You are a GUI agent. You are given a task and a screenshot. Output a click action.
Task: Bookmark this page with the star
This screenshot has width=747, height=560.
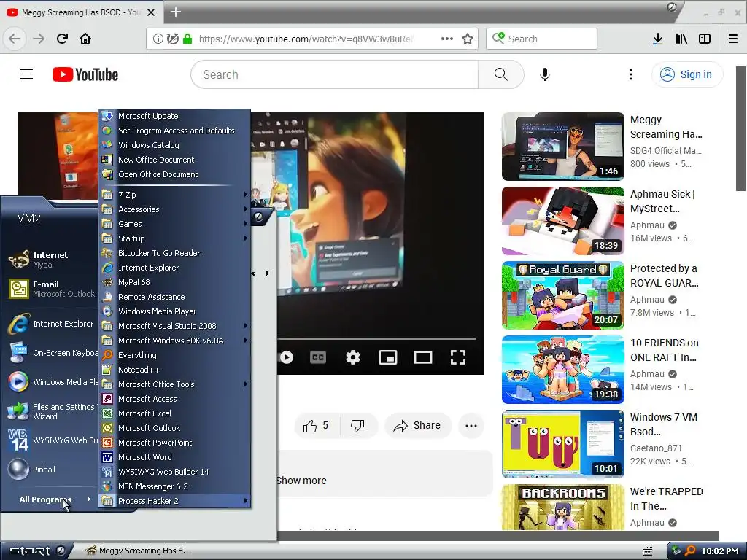point(468,39)
